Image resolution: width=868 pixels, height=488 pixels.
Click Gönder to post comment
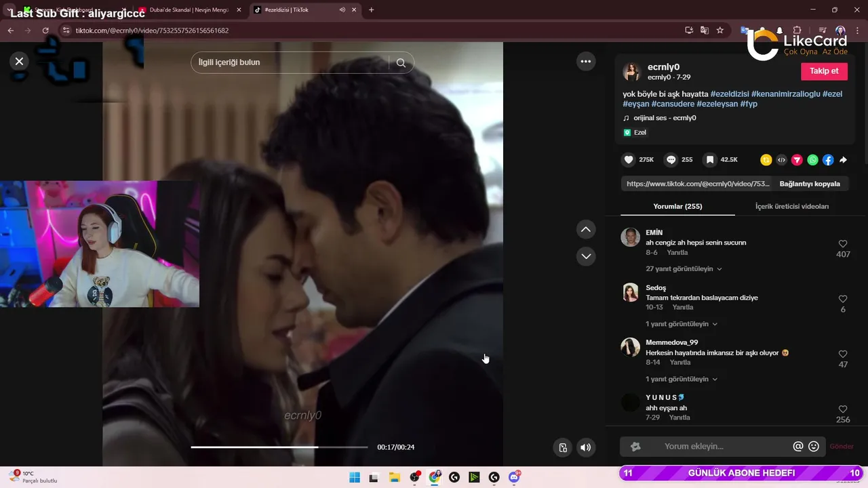click(x=842, y=447)
